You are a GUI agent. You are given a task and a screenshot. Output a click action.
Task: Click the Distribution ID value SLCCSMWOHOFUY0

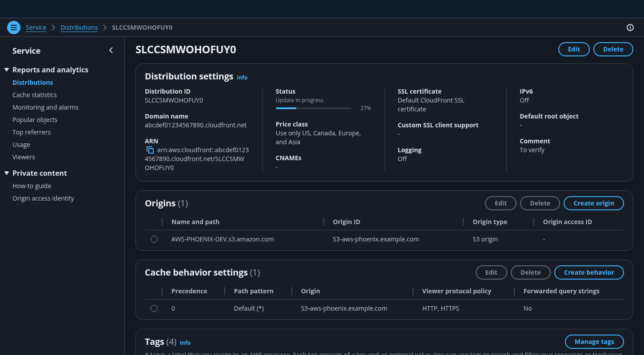[174, 100]
